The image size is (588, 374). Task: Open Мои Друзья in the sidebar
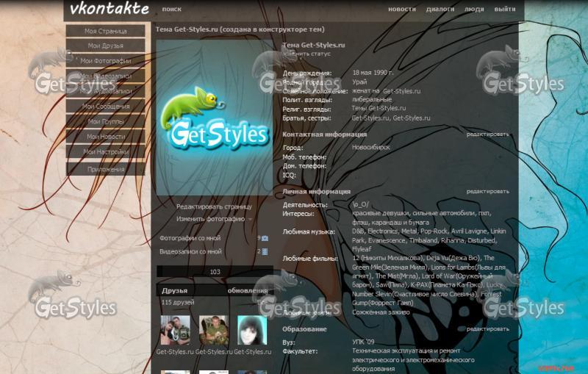105,46
